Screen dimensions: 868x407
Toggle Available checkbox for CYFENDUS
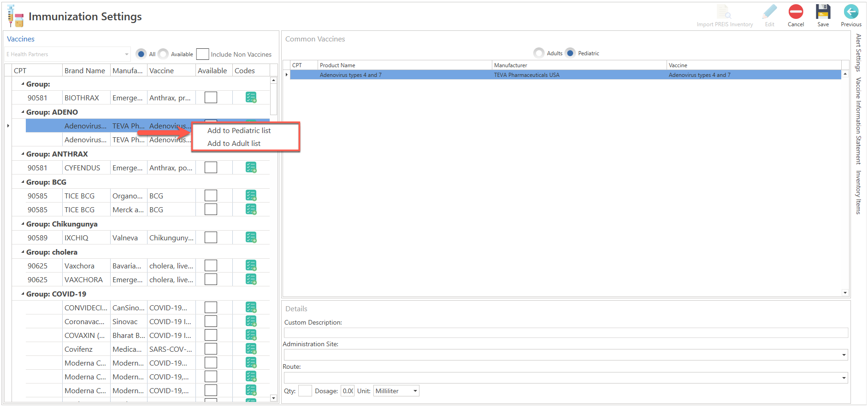211,168
